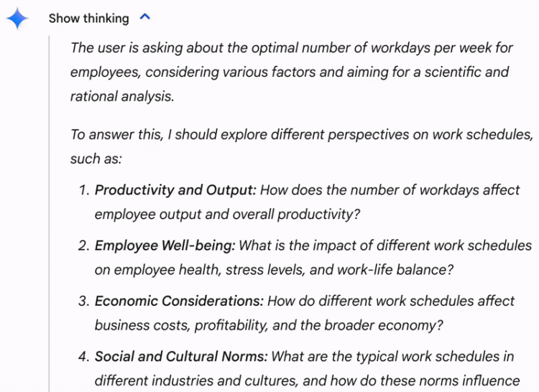
Task: Click the Economic Considerations heading
Action: (x=179, y=301)
